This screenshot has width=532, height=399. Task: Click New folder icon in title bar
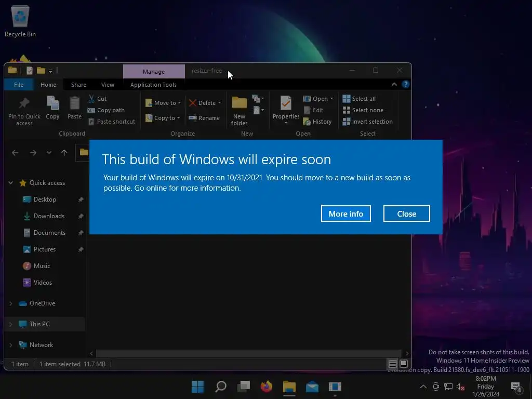(41, 70)
